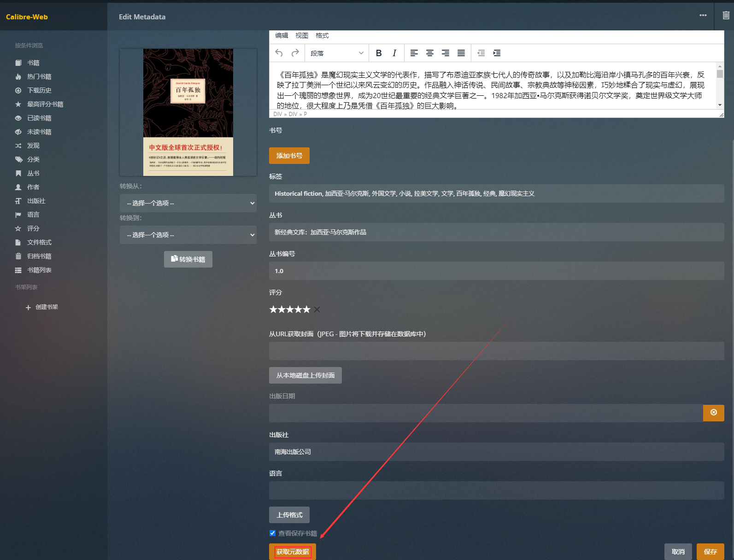
Task: Open the 格式 menu in the editor
Action: pyautogui.click(x=322, y=35)
